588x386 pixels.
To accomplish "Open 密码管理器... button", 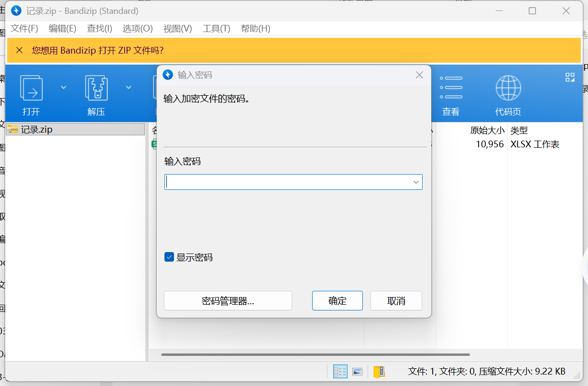I will coord(228,301).
